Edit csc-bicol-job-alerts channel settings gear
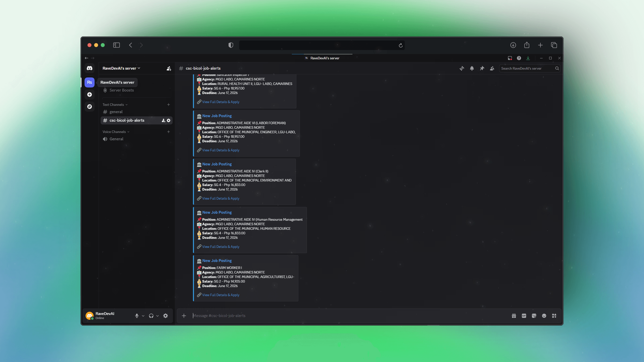 coord(169,120)
